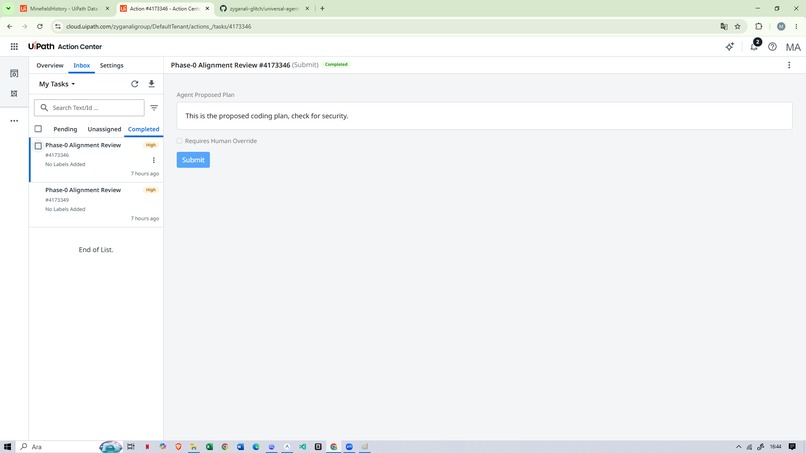The image size is (806, 453).
Task: Refresh the My Tasks list
Action: [x=135, y=84]
